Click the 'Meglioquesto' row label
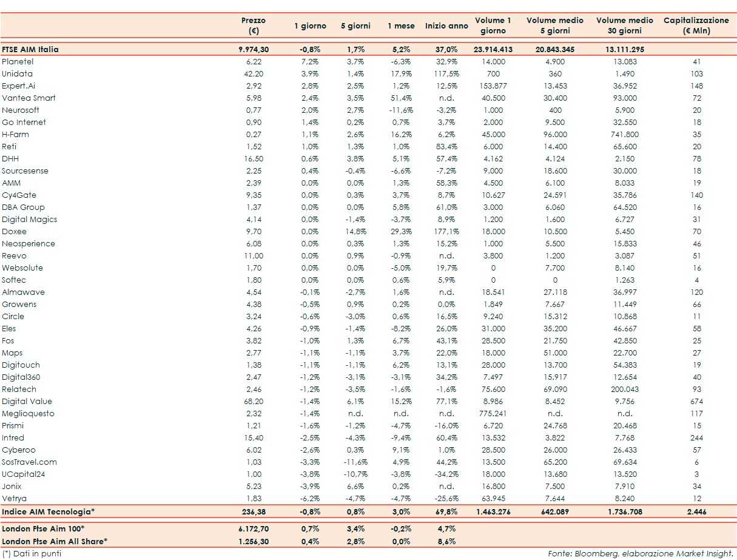 [28, 413]
